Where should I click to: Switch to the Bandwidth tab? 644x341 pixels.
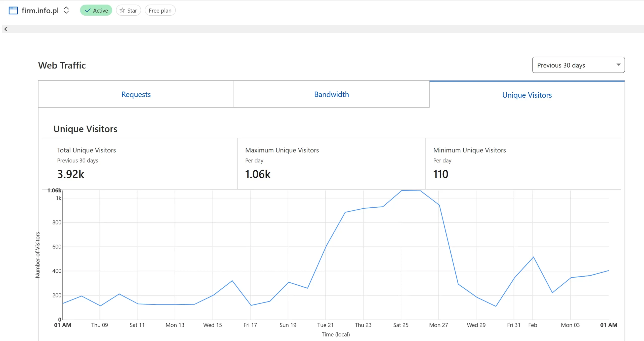coord(331,94)
